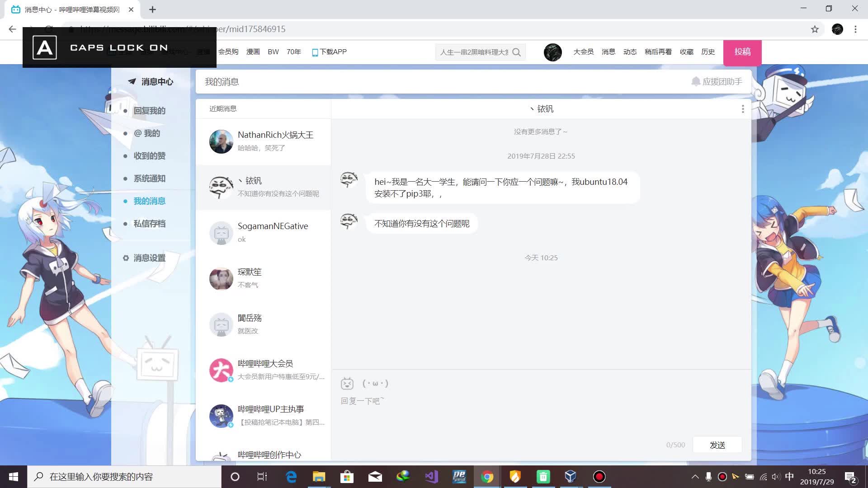This screenshot has height=488, width=868.
Task: Open conversation options via the three-dot menu
Action: [742, 108]
